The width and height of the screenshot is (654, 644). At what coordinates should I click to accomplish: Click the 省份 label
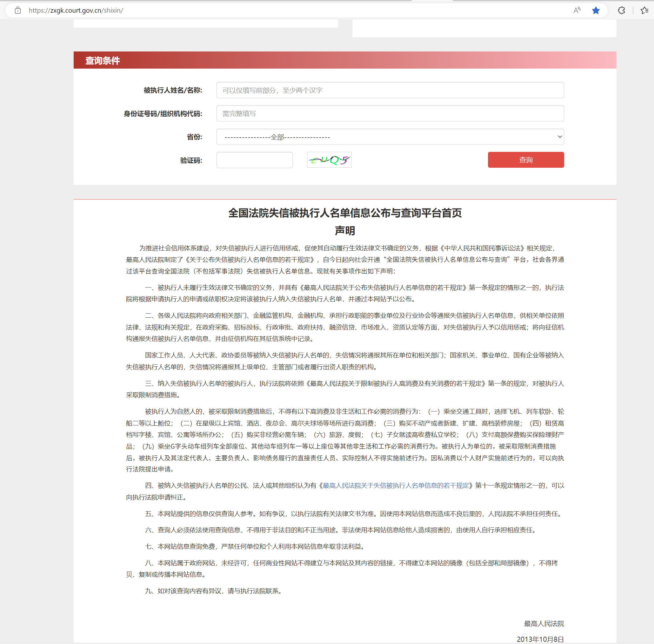point(194,137)
